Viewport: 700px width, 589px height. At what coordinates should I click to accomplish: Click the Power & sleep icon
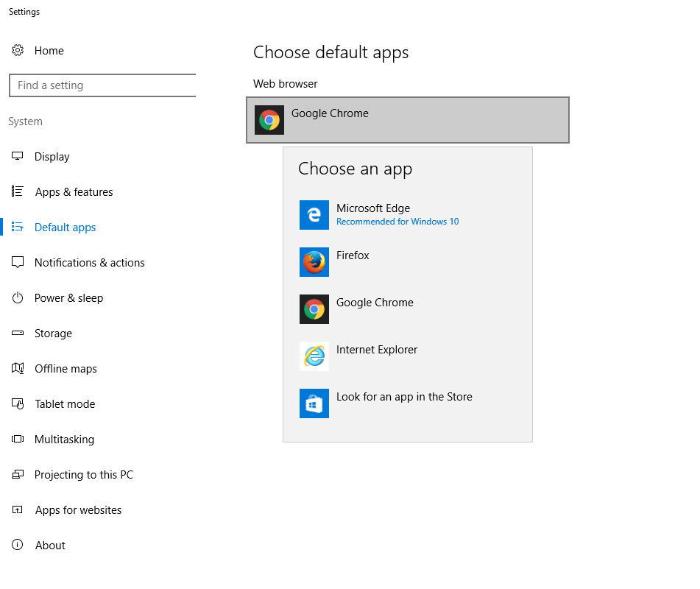pyautogui.click(x=18, y=298)
